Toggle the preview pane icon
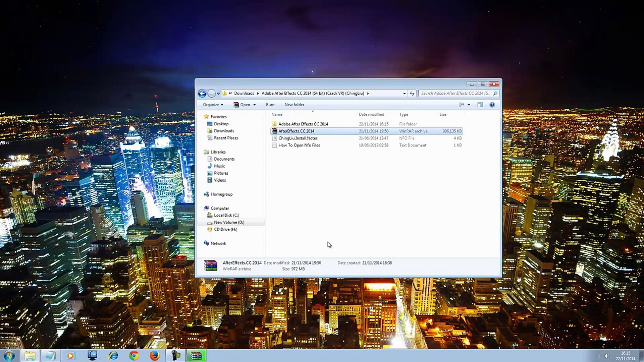The height and width of the screenshot is (362, 644). point(480,105)
